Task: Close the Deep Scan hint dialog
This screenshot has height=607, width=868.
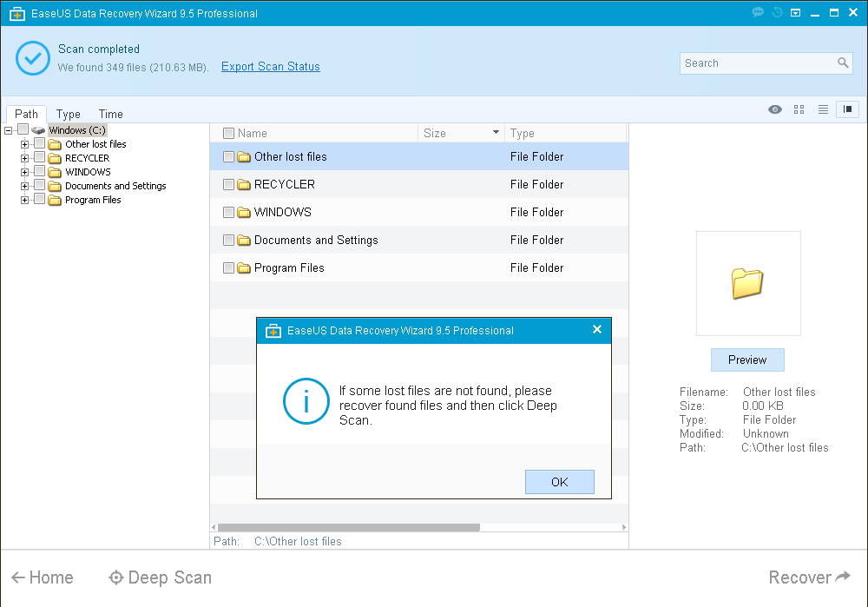Action: [x=597, y=329]
